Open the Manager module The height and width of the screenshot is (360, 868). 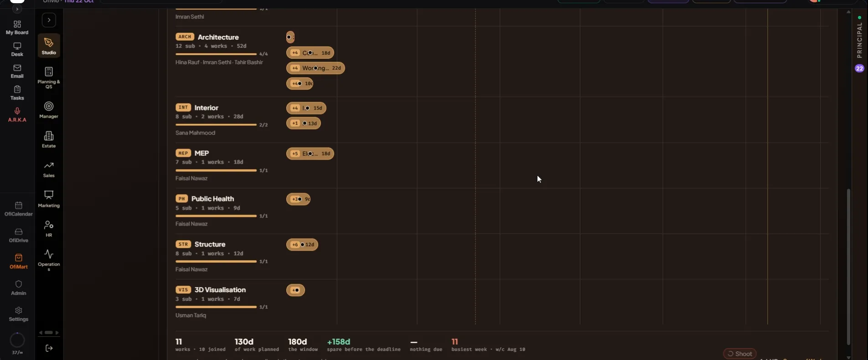(49, 110)
